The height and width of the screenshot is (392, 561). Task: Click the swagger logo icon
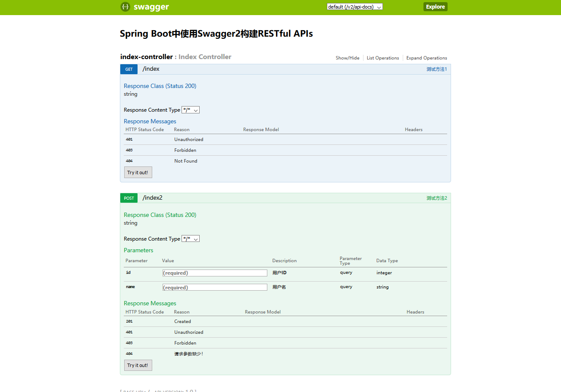(x=125, y=6)
